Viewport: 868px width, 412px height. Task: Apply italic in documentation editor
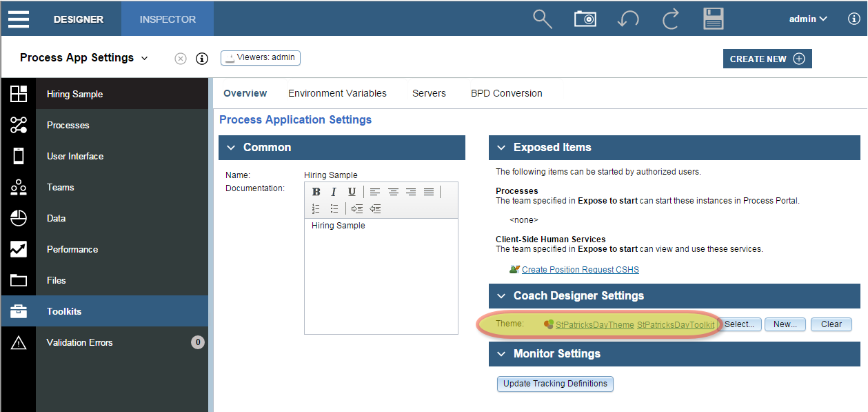point(334,192)
